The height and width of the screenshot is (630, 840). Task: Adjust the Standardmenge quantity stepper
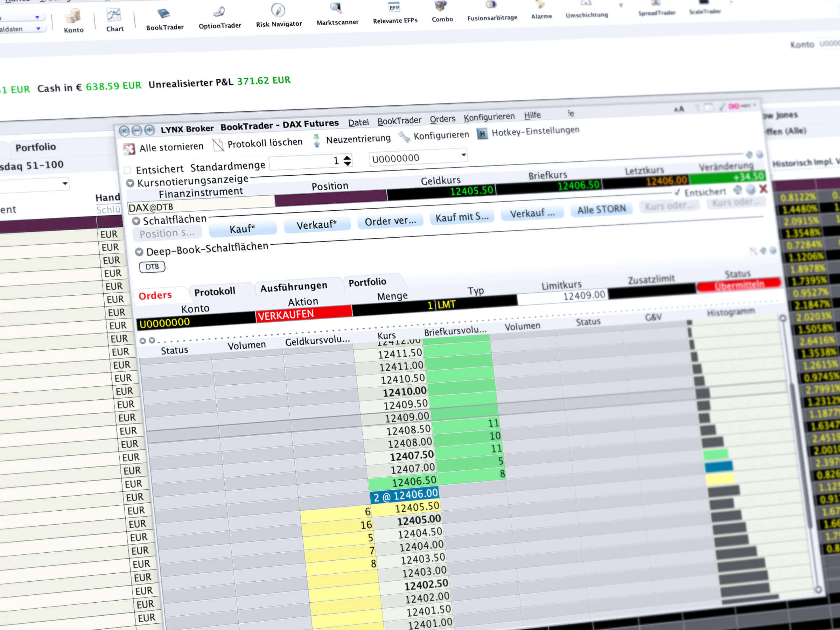click(347, 160)
